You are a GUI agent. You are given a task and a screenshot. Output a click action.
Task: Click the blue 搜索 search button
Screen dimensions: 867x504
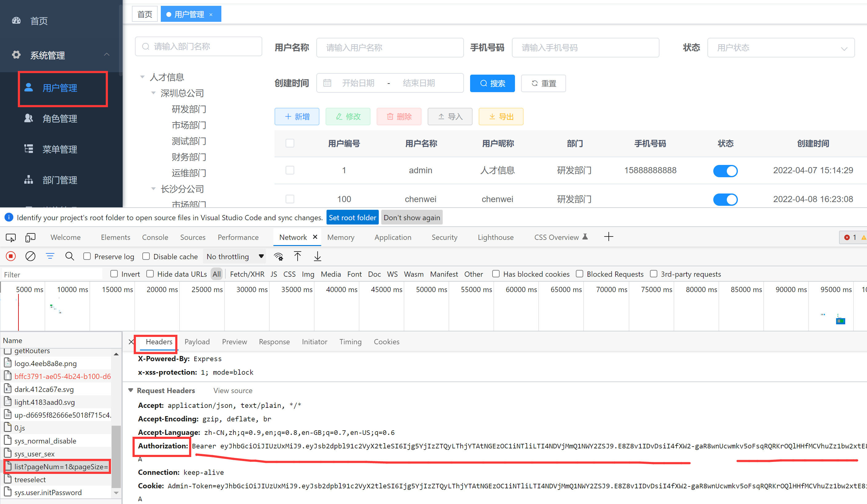pos(492,84)
